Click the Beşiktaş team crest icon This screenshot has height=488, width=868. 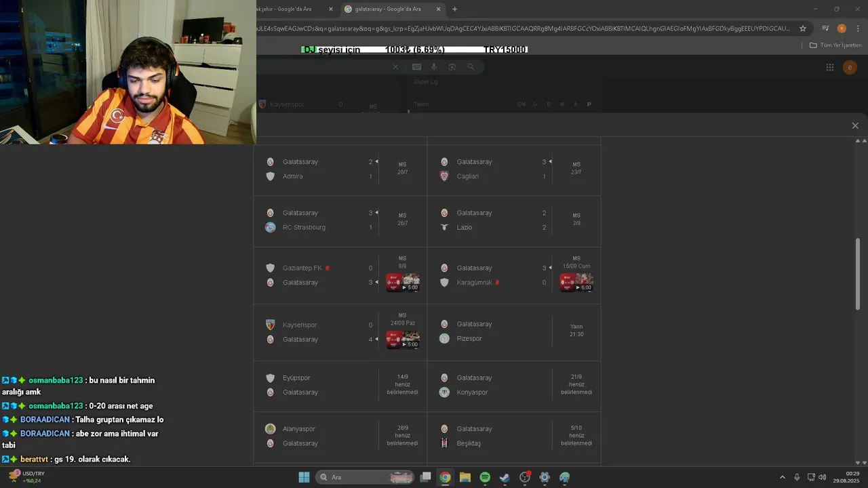(444, 443)
